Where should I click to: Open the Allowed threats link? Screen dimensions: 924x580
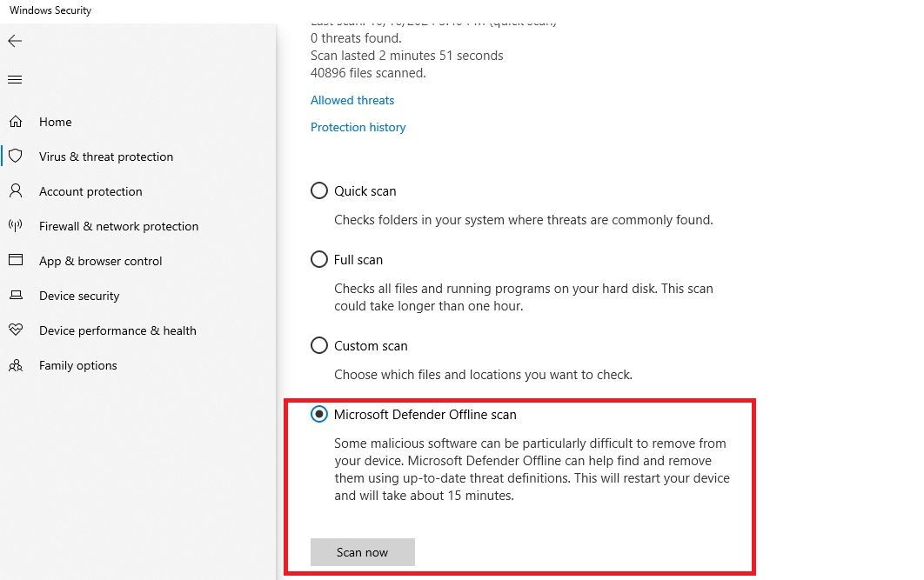coord(352,100)
